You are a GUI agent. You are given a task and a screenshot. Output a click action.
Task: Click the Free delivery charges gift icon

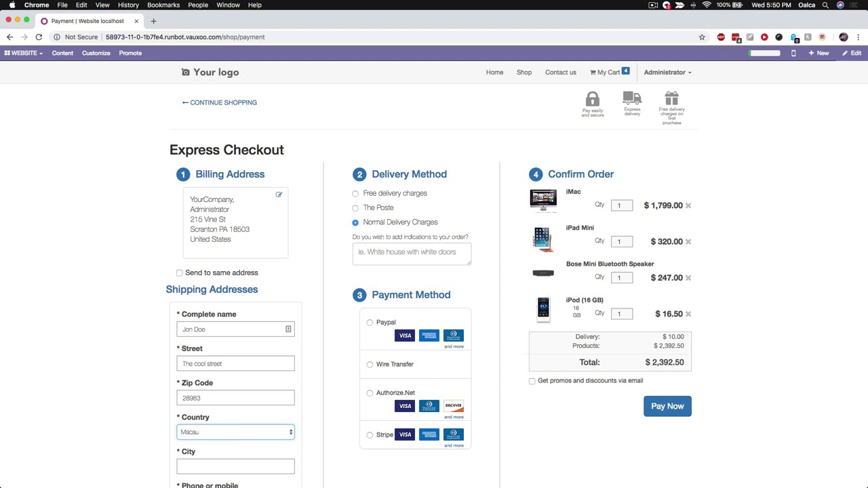[x=671, y=99]
